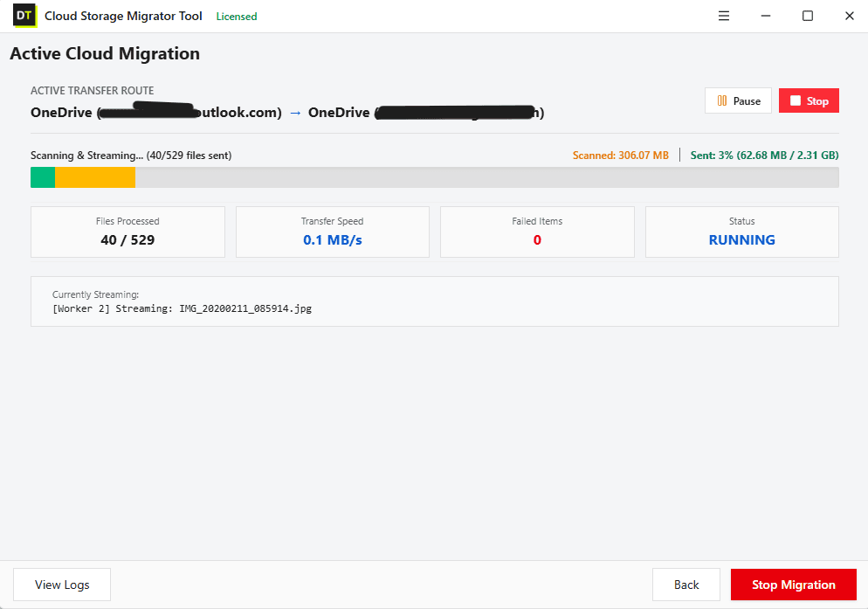Click the streaming file IMG_20200211_085914.jpg line

point(183,308)
